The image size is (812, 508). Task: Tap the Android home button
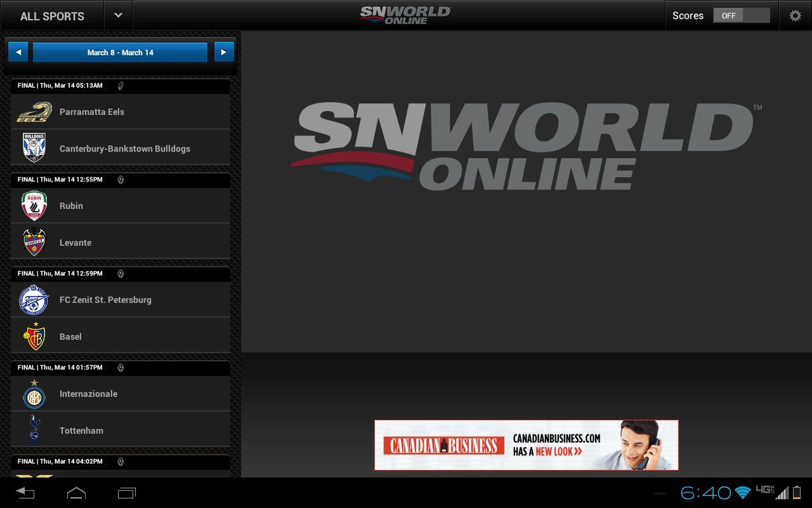click(76, 493)
